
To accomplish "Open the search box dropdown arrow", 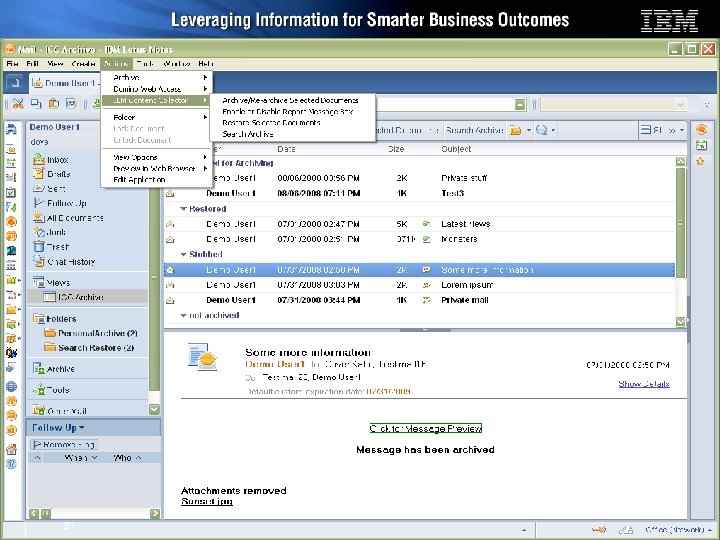I will pos(681,105).
